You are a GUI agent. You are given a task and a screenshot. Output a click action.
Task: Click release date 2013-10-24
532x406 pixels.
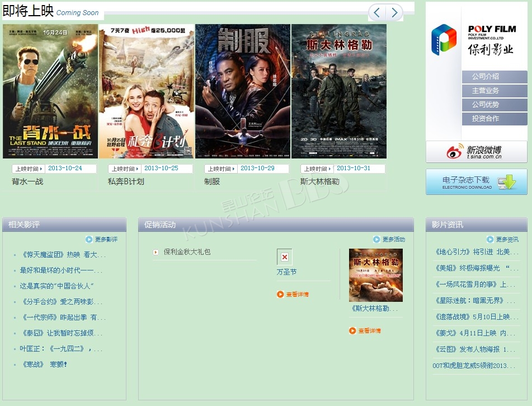(65, 168)
